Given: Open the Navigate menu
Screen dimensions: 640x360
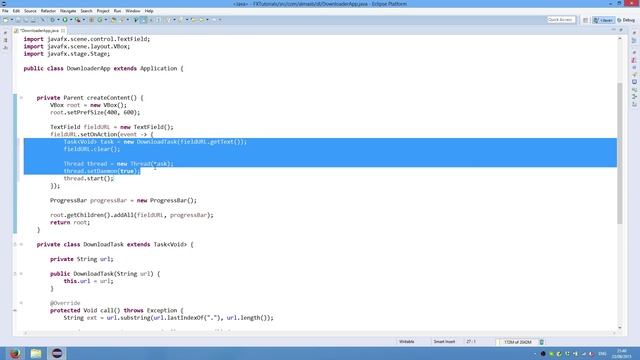Looking at the screenshot, I should coord(68,11).
